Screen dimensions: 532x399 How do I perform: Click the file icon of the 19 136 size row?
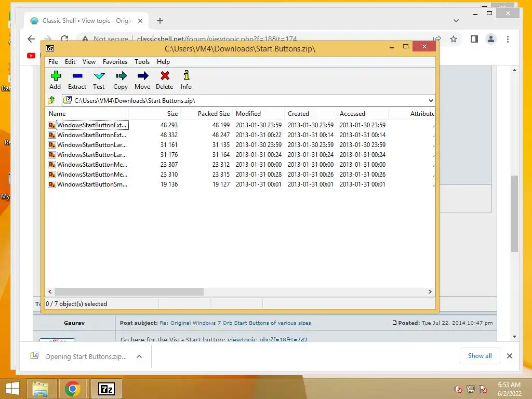point(51,184)
